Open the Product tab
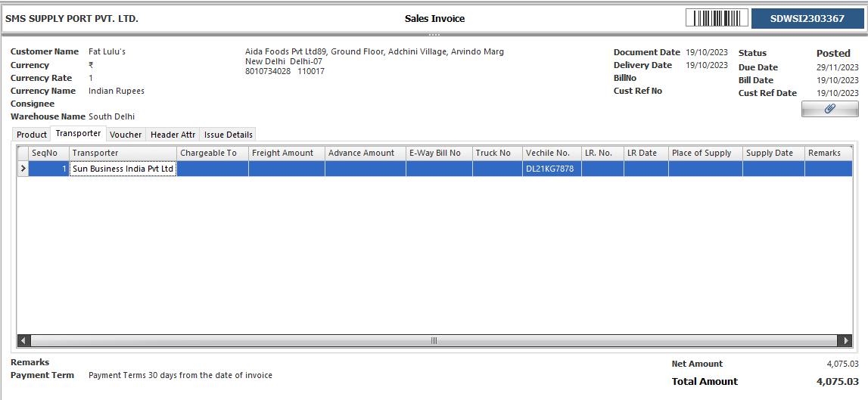This screenshot has height=400, width=868. (32, 135)
